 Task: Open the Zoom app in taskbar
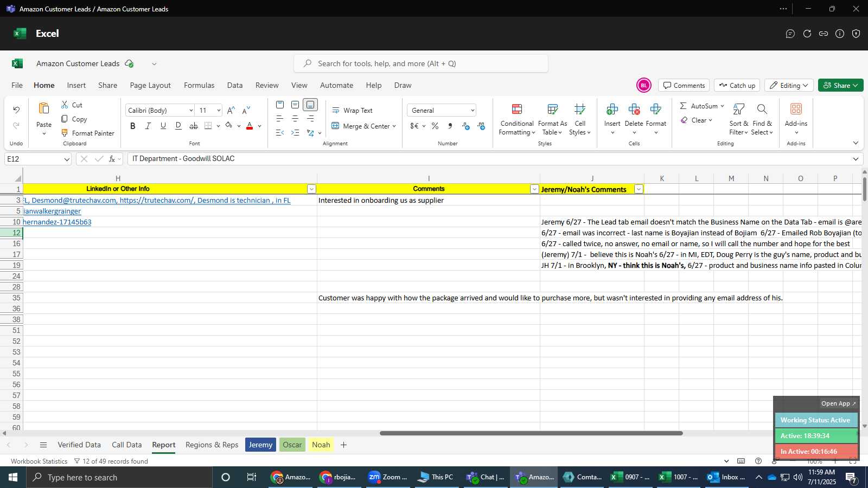(387, 477)
